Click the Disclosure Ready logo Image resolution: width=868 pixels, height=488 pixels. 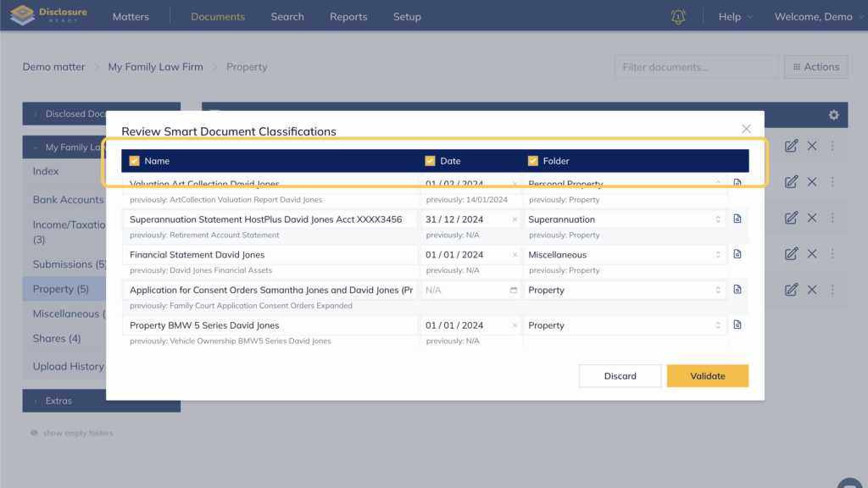pos(49,16)
